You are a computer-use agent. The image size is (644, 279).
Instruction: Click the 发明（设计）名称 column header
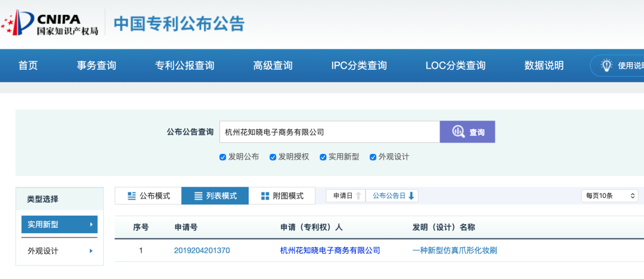click(x=444, y=227)
